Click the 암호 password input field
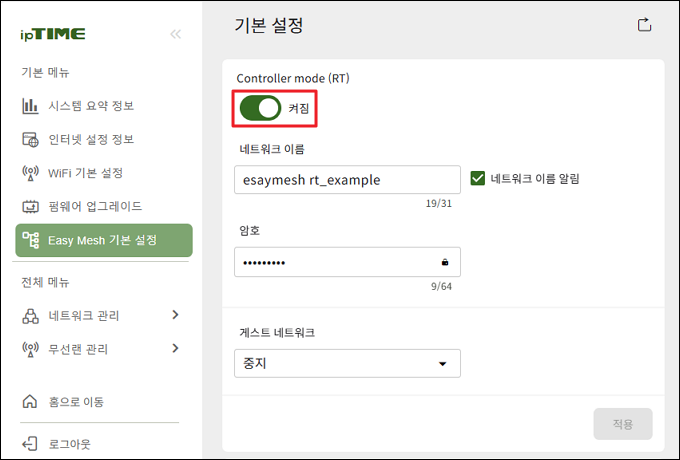The image size is (680, 460). pyautogui.click(x=347, y=262)
